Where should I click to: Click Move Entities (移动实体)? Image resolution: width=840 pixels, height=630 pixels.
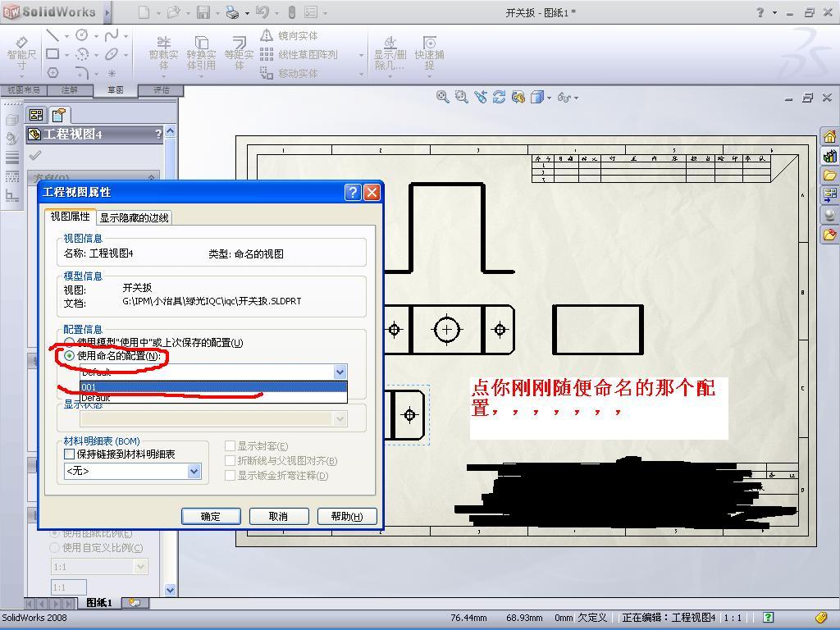[290, 73]
